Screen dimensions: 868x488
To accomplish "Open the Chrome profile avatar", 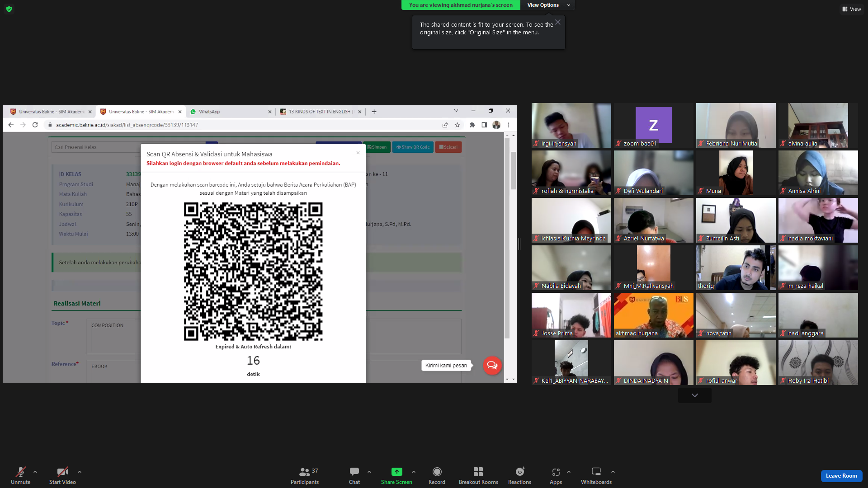I will pos(496,125).
